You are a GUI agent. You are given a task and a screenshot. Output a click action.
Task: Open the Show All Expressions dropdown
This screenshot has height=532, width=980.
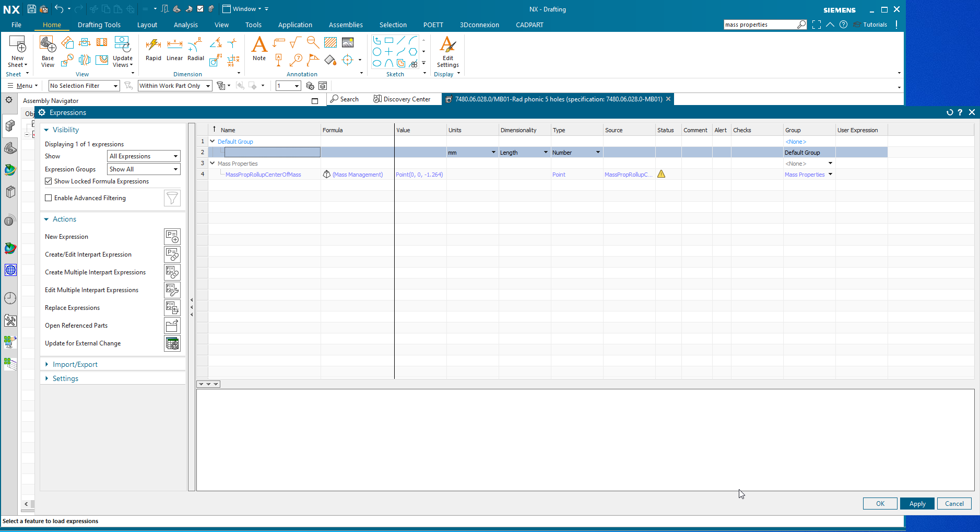pyautogui.click(x=144, y=156)
